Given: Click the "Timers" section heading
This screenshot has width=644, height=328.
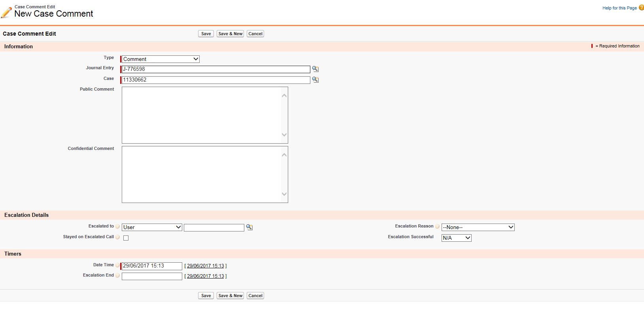Looking at the screenshot, I should click(13, 254).
